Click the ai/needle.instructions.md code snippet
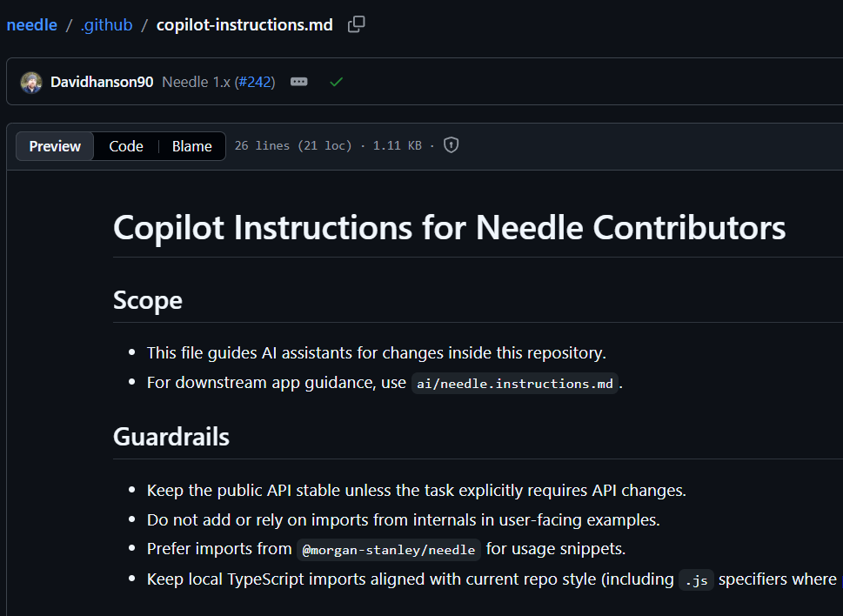Screen dimensions: 843x616 (514, 383)
